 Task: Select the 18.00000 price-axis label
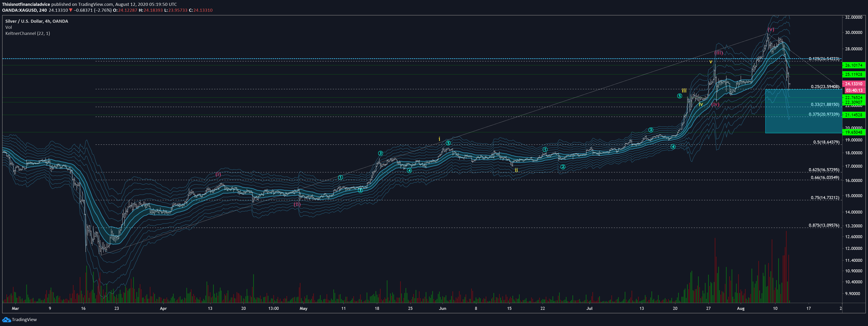click(853, 153)
